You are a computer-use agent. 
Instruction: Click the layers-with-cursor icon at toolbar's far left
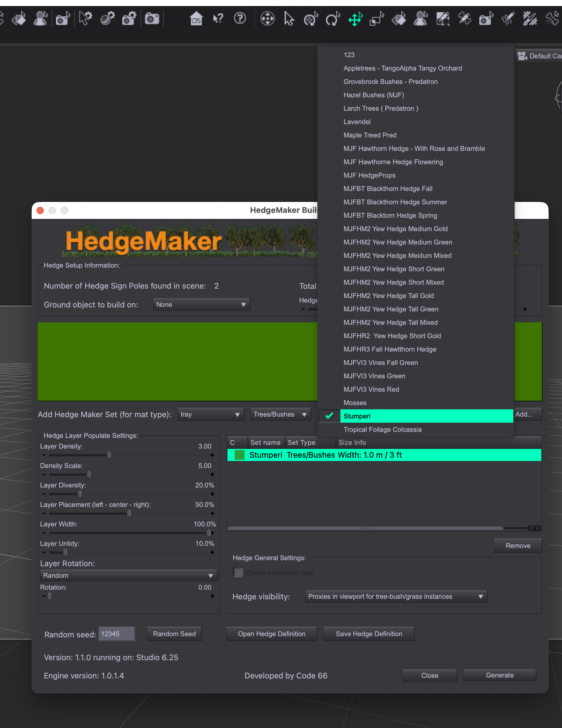(x=19, y=19)
